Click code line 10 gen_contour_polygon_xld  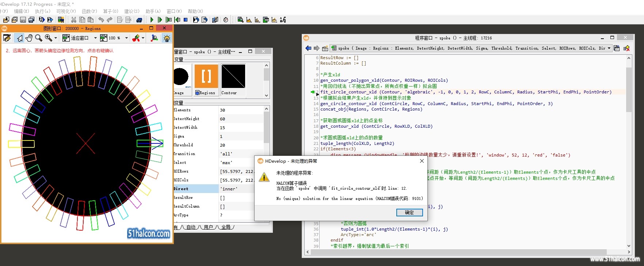(384, 80)
